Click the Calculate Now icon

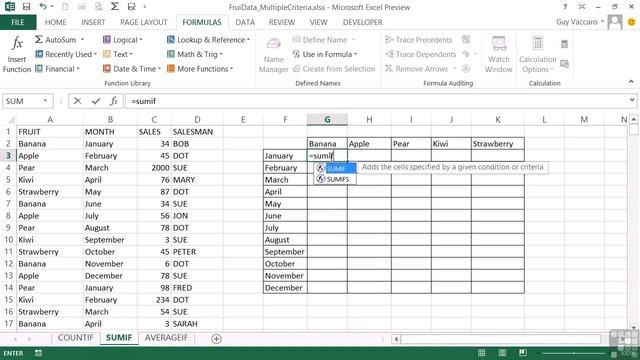564,44
